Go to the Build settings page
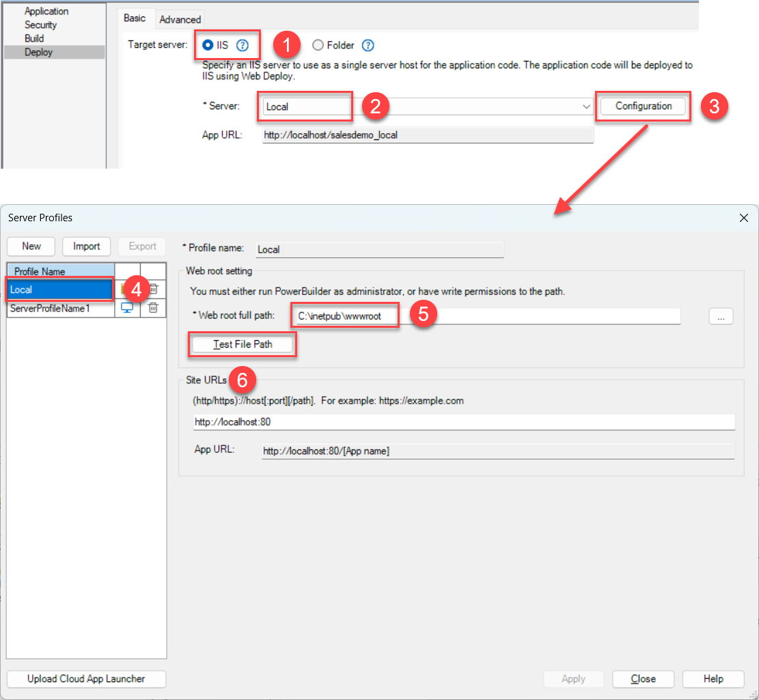Screen dimensions: 759x700 click(x=34, y=38)
